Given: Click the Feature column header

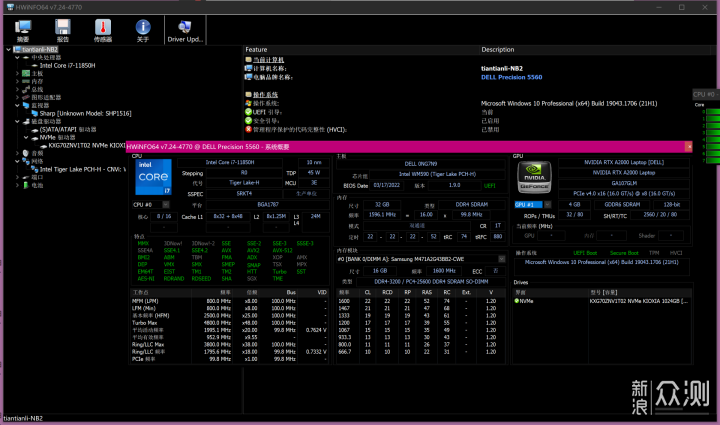Looking at the screenshot, I should (257, 49).
